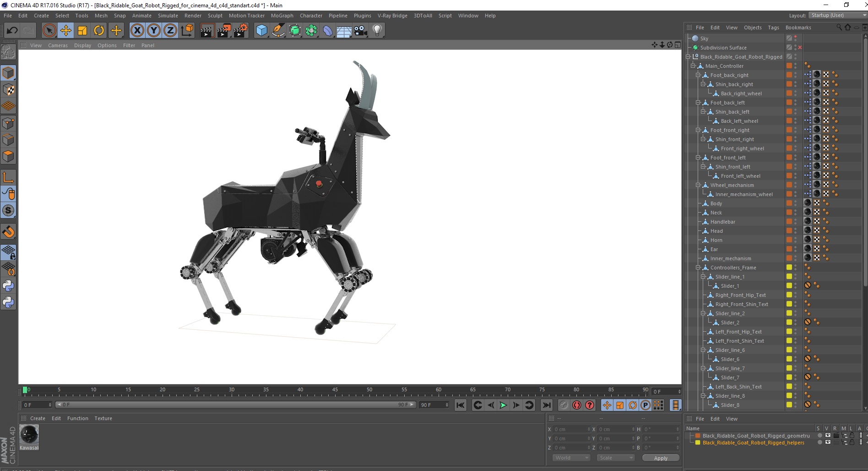Go to start of animation
The image size is (868, 471).
coord(461,405)
